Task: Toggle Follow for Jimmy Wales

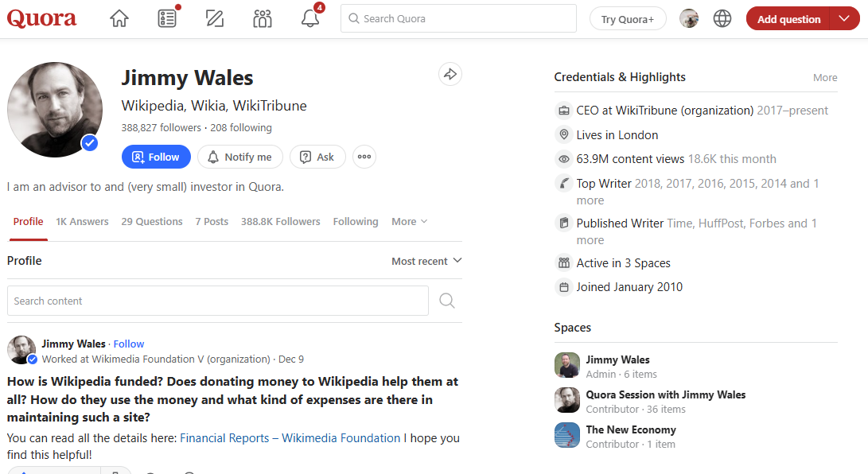Action: pyautogui.click(x=156, y=157)
